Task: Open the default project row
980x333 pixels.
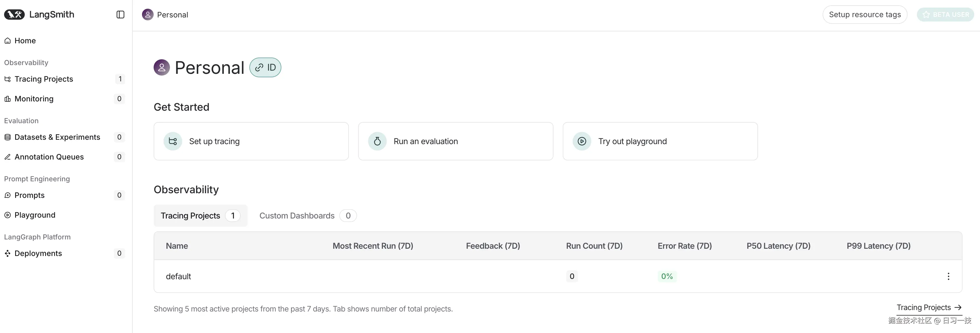Action: point(558,276)
